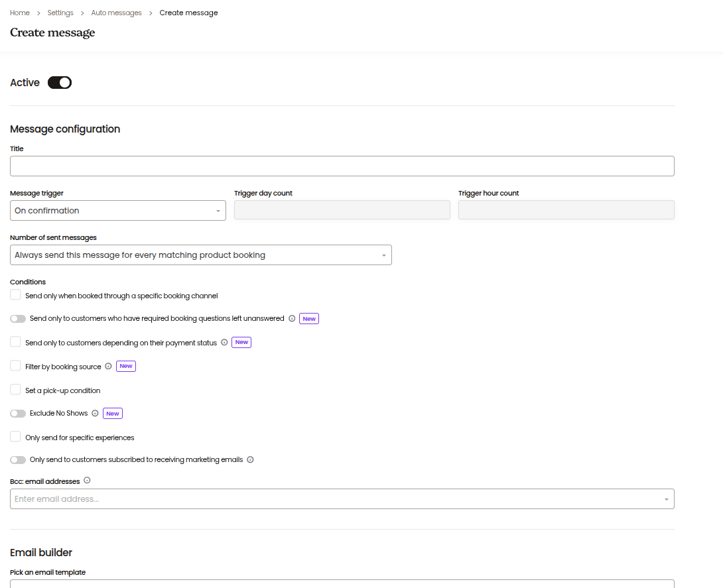Open info icon next to Exclude No Shows
Screen dimensions: 723x588
95,414
